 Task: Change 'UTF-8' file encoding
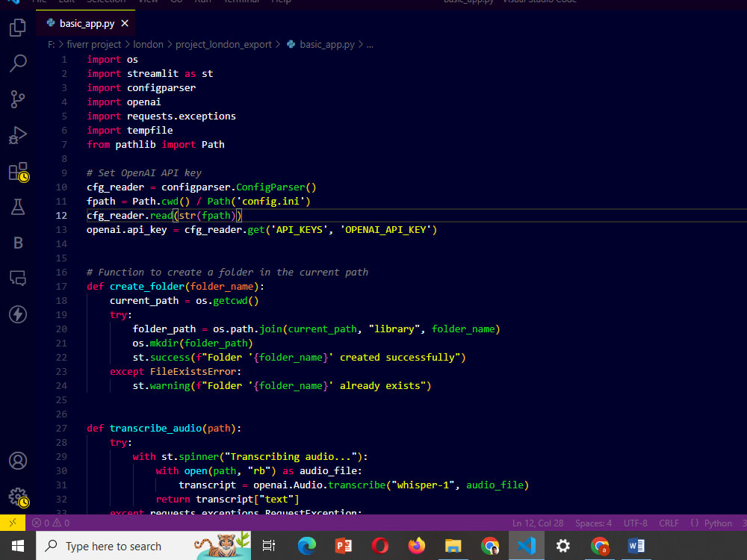[x=636, y=523]
